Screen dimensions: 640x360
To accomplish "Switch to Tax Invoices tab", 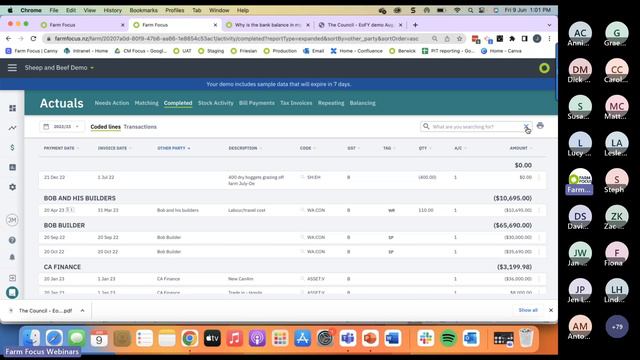I will [296, 103].
